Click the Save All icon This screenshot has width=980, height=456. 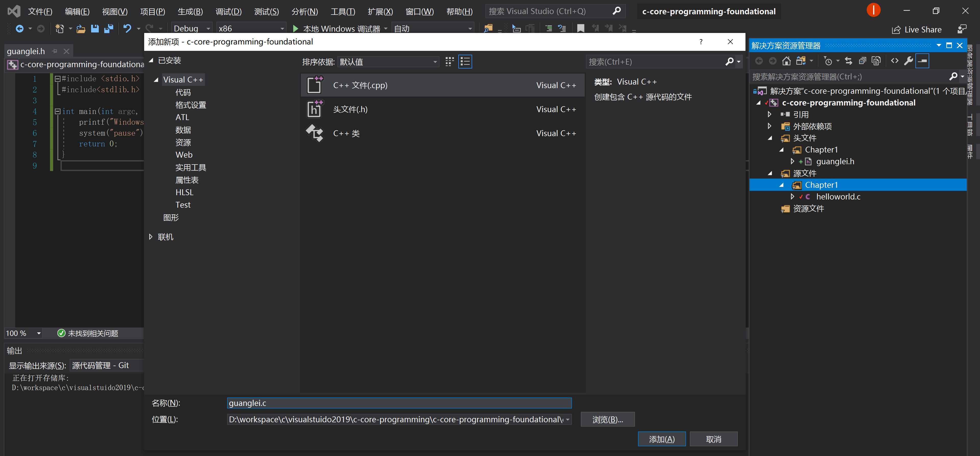click(109, 29)
